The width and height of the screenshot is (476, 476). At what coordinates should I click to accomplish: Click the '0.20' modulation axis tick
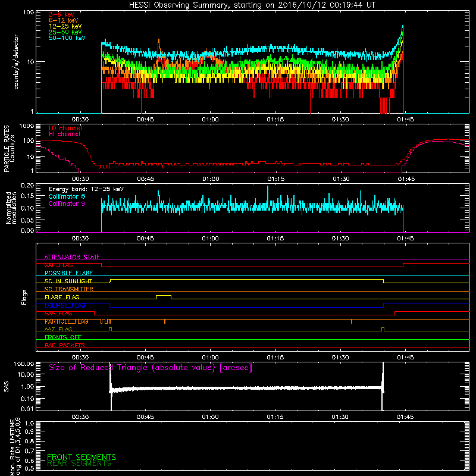click(x=27, y=185)
